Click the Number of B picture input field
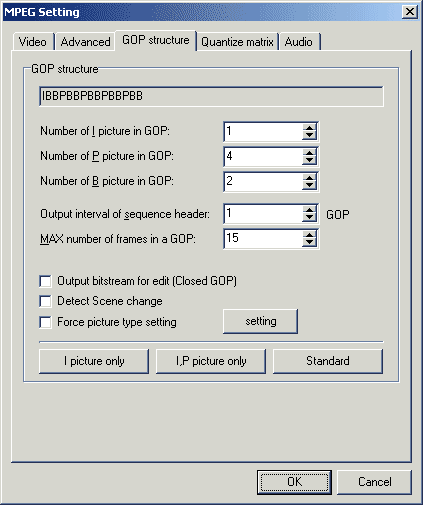This screenshot has height=505, width=423. [263, 182]
